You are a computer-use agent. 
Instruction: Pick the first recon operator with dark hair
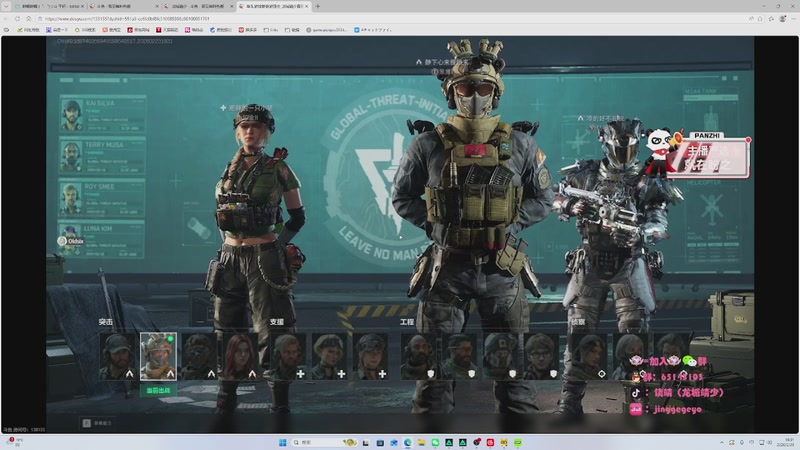pos(589,356)
